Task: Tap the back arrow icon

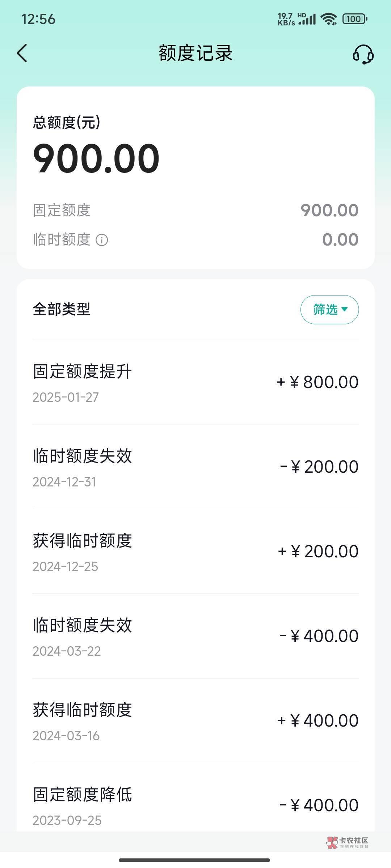Action: point(22,53)
